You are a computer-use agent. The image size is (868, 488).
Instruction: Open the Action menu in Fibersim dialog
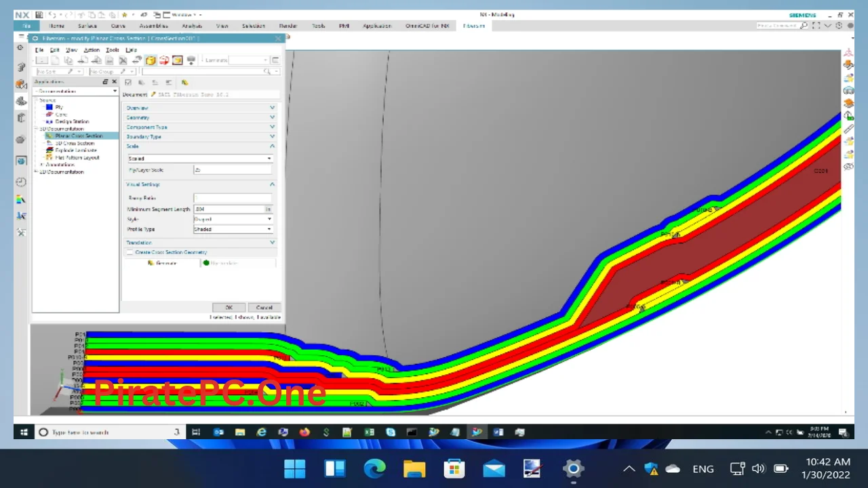(x=92, y=49)
